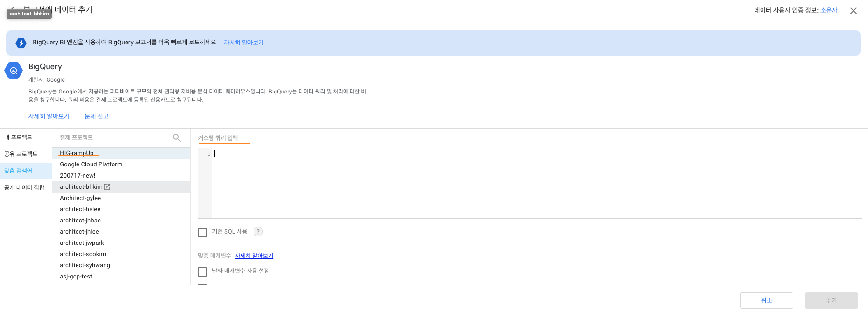This screenshot has height=314, width=868.
Task: Select the Architect-gylee project
Action: [121, 198]
